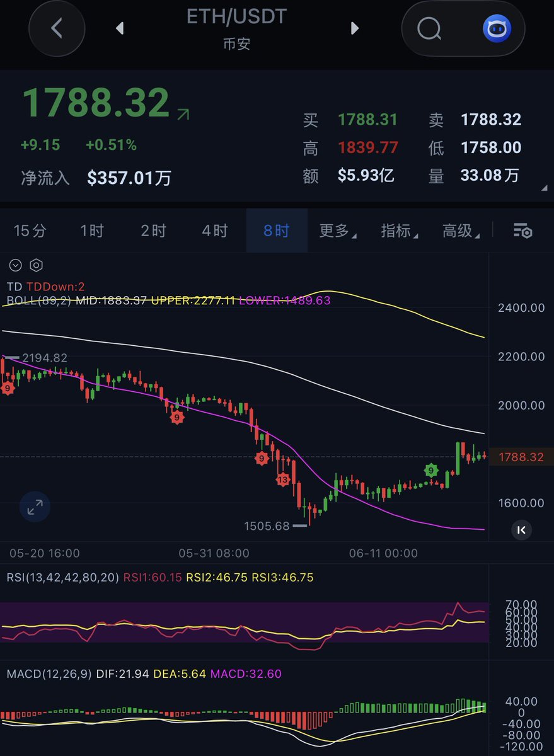Switch to the 15分 timeframe tab
The height and width of the screenshot is (756, 554).
(x=30, y=231)
